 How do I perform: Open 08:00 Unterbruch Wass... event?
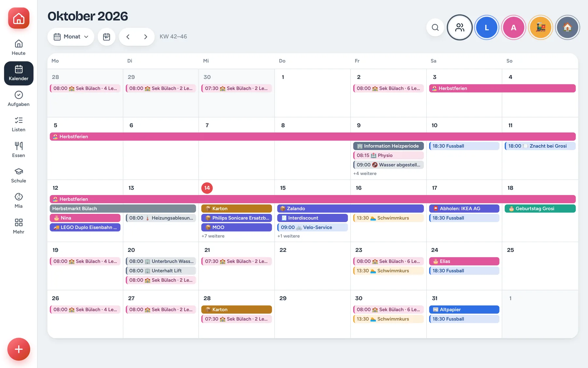[x=161, y=261]
